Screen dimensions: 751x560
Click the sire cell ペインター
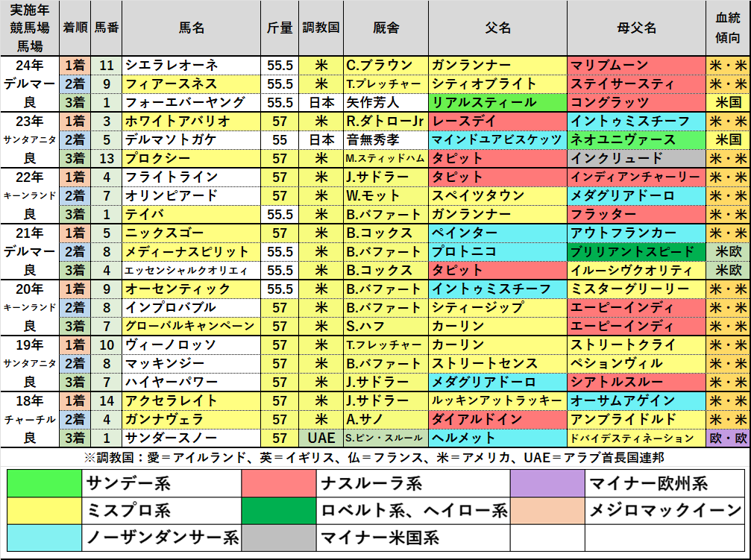click(497, 233)
